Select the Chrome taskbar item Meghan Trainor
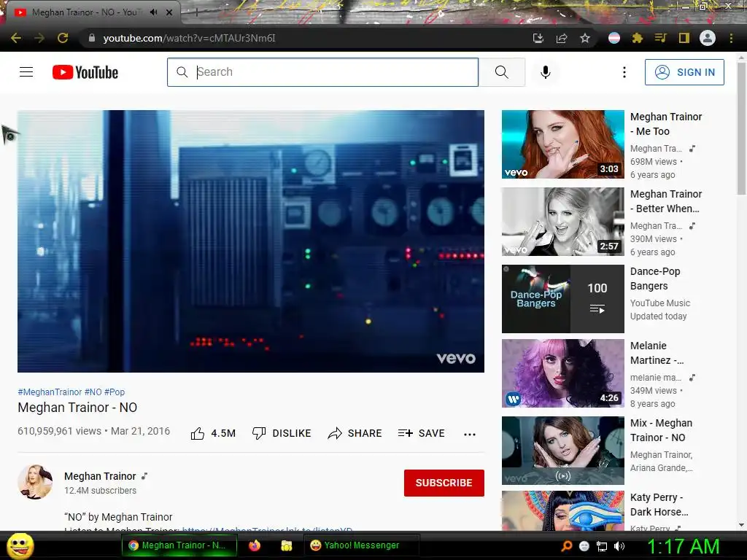Image resolution: width=747 pixels, height=560 pixels. point(180,545)
